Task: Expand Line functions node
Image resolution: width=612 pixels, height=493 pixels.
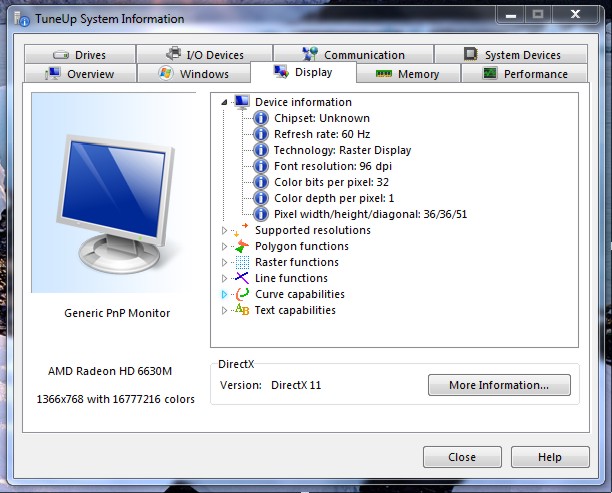Action: [x=224, y=278]
